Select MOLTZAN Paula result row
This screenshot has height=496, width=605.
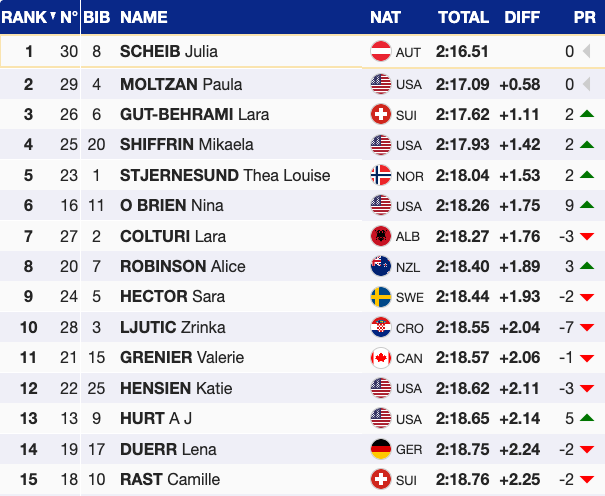300,84
